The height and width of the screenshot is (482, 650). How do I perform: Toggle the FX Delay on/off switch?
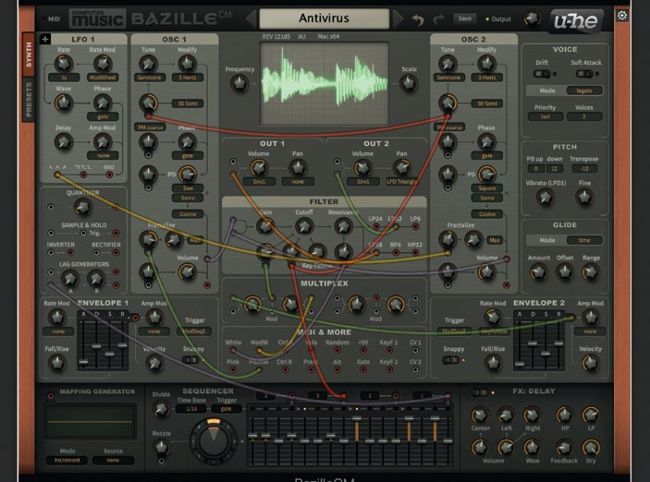[480, 392]
